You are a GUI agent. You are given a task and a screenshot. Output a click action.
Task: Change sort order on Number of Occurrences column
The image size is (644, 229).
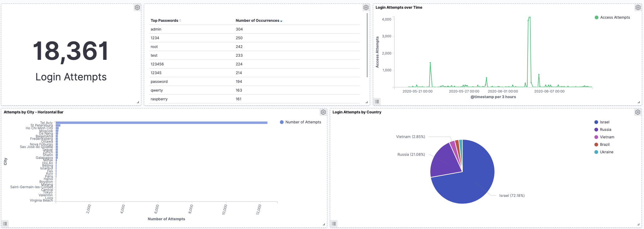pyautogui.click(x=281, y=21)
